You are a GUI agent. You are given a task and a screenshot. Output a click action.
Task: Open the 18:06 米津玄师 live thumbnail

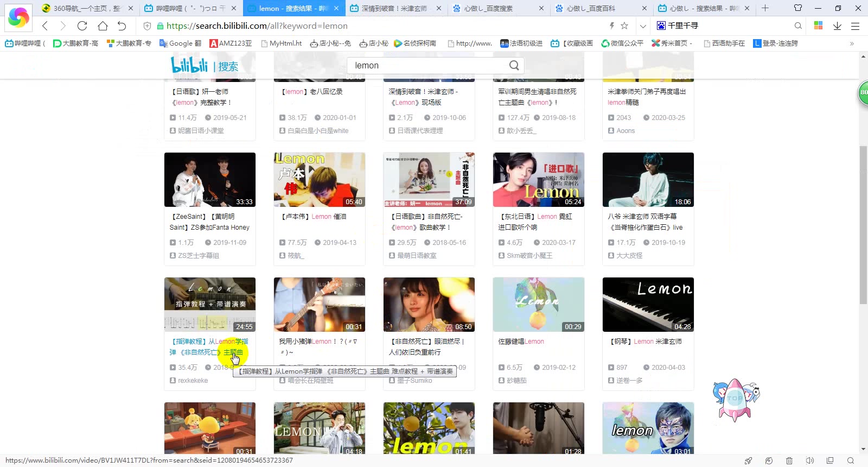[x=648, y=180]
